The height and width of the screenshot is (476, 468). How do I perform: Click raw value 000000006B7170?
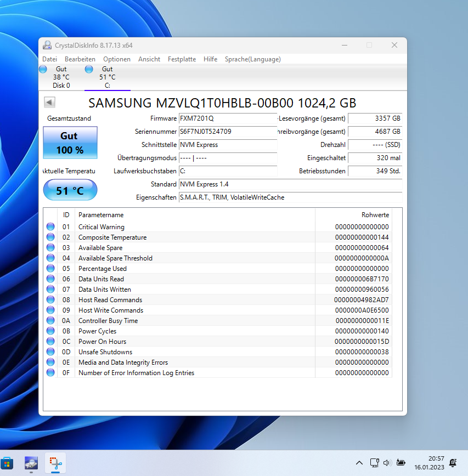[x=362, y=279]
